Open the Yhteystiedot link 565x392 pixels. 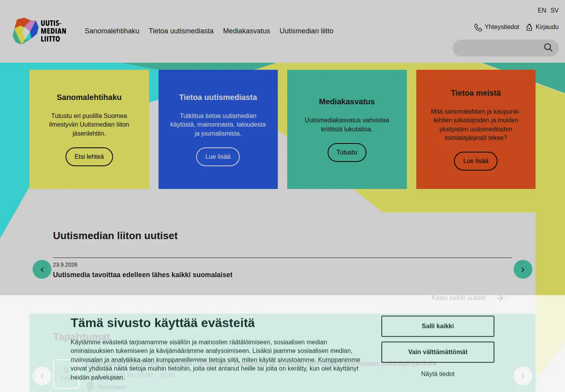(x=502, y=27)
